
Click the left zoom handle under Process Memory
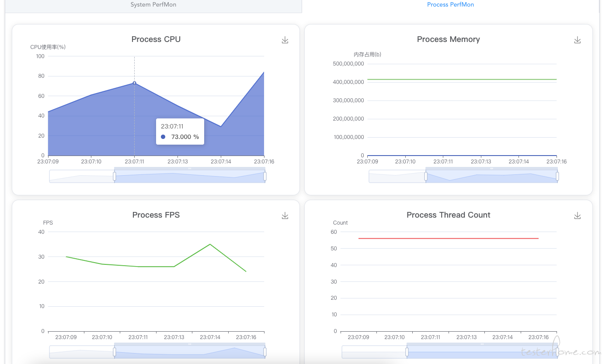point(426,176)
